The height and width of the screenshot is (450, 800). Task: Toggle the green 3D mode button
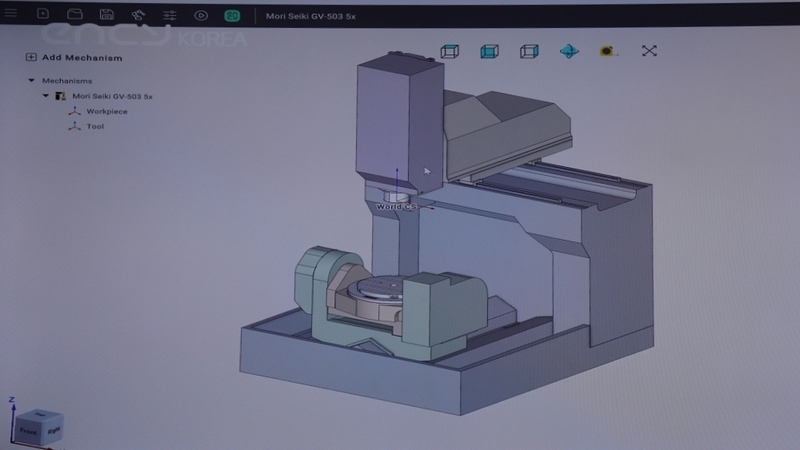tap(232, 16)
